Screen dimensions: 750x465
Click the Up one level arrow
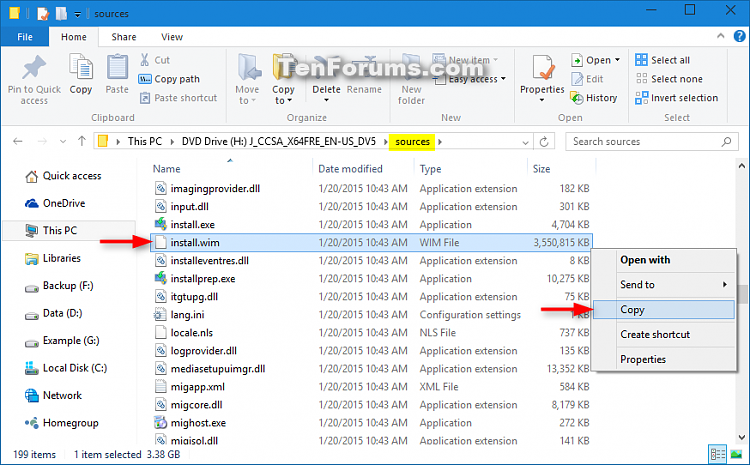[x=82, y=141]
